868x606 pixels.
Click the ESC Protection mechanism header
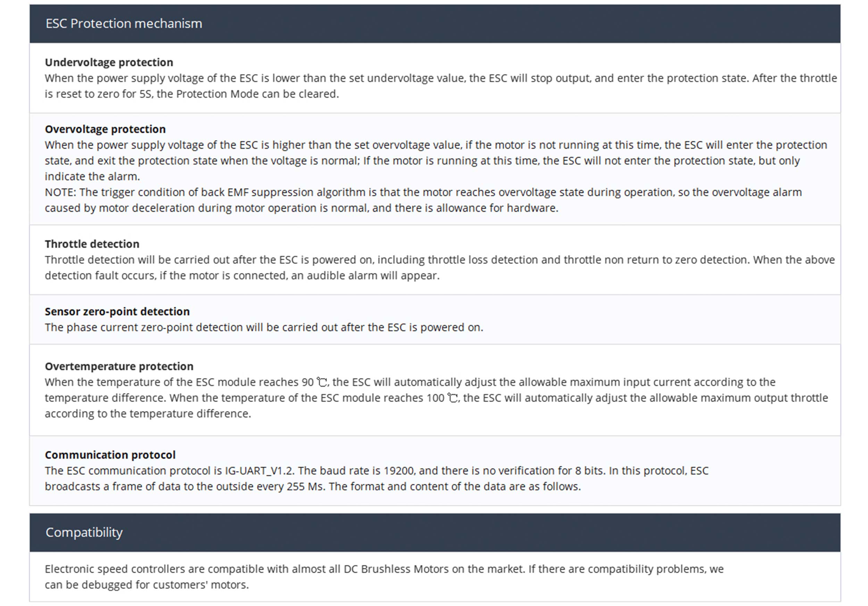[x=124, y=24]
